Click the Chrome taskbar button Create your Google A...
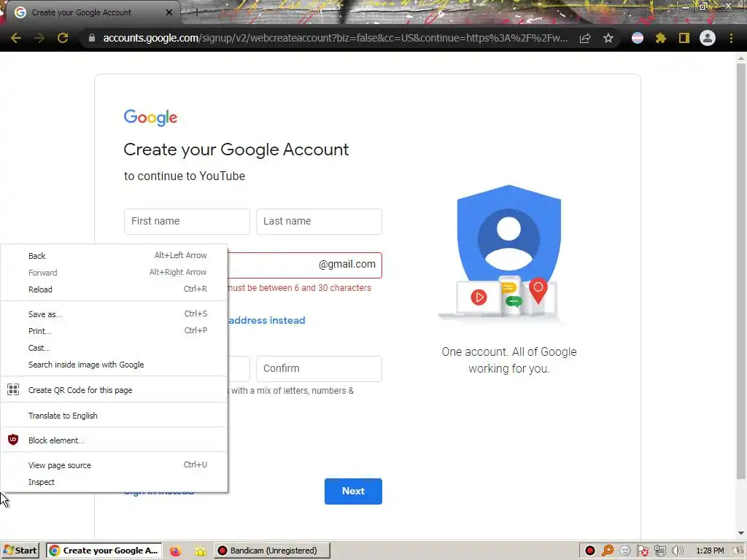Image resolution: width=747 pixels, height=560 pixels. pos(104,551)
